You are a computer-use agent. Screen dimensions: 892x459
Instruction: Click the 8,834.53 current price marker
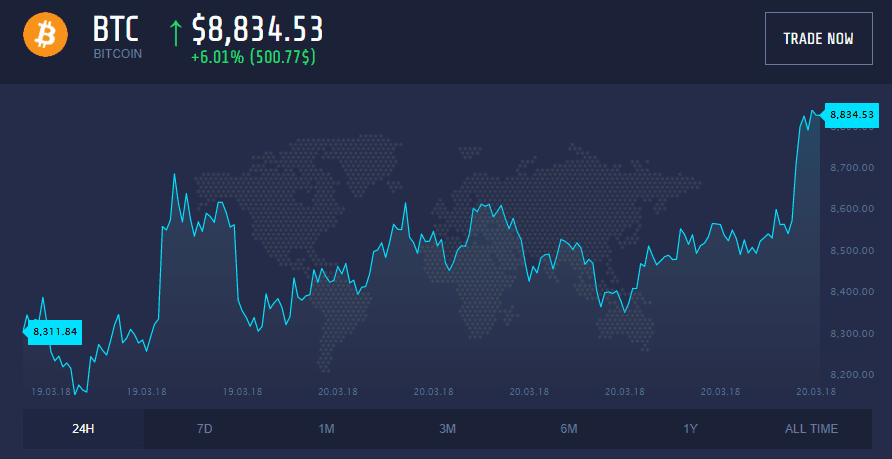[x=850, y=115]
